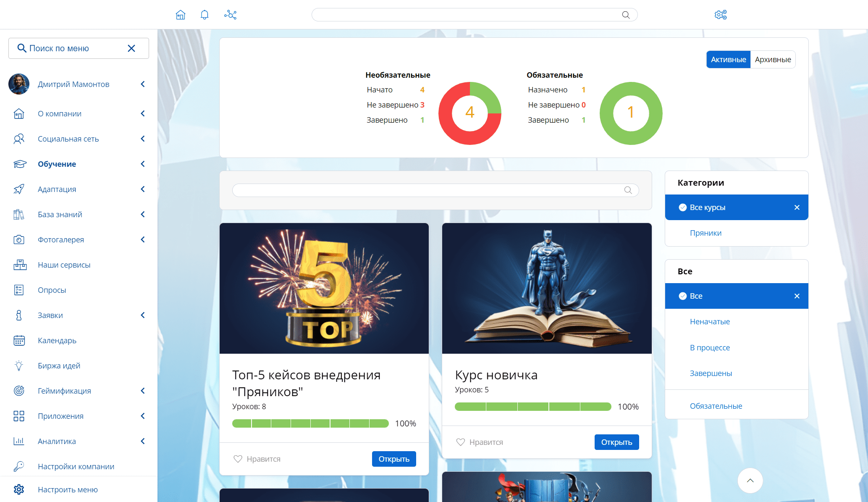The width and height of the screenshot is (868, 502).
Task: Select Опросы in the sidebar
Action: 52,290
